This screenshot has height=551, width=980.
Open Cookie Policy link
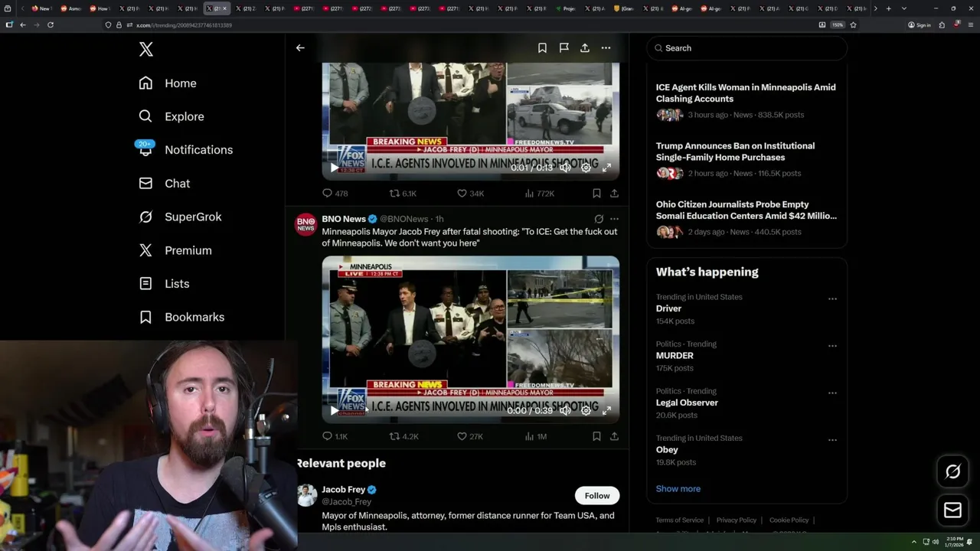[789, 520]
